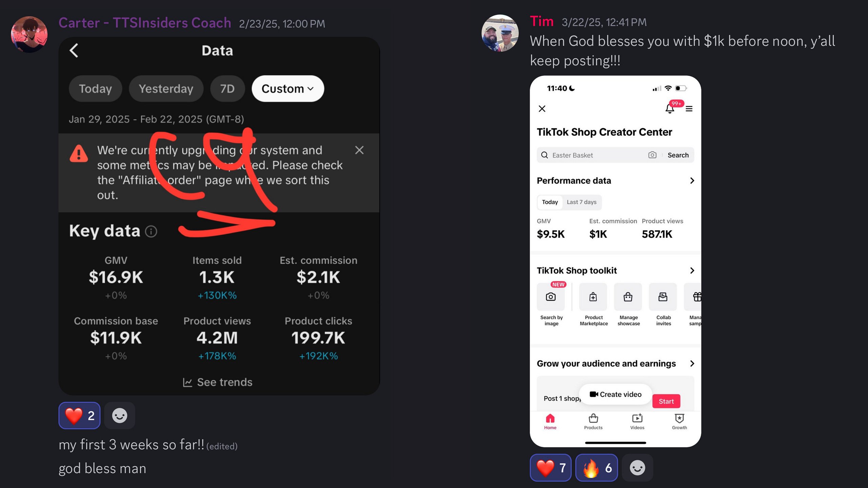Click the See trends link
The width and height of the screenshot is (868, 488).
218,382
